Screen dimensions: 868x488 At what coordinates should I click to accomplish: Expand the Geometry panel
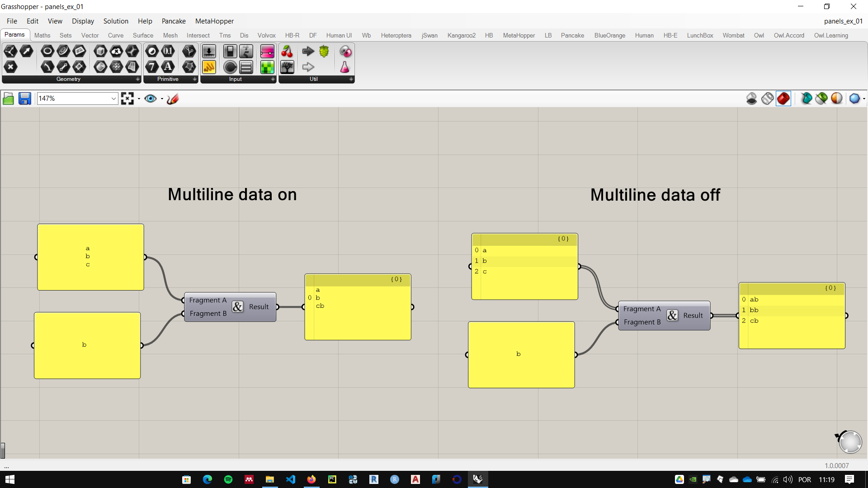(138, 79)
